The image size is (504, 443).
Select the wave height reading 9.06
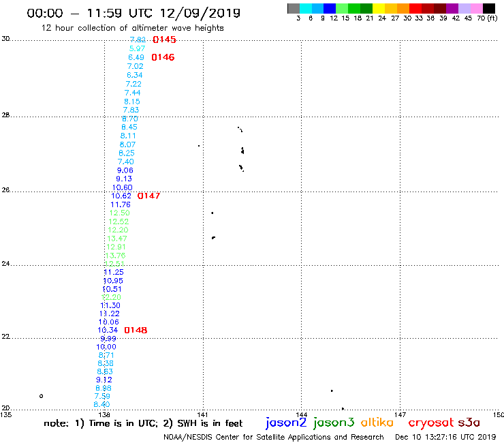coord(125,170)
